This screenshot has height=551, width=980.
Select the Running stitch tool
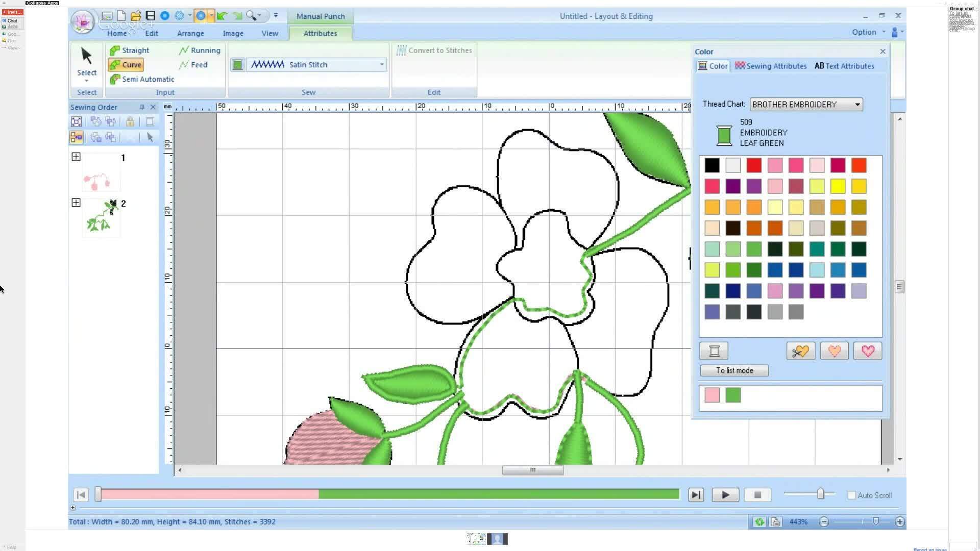pyautogui.click(x=199, y=50)
